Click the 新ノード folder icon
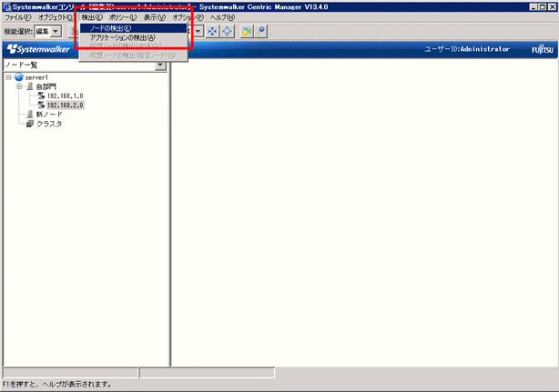 30,114
